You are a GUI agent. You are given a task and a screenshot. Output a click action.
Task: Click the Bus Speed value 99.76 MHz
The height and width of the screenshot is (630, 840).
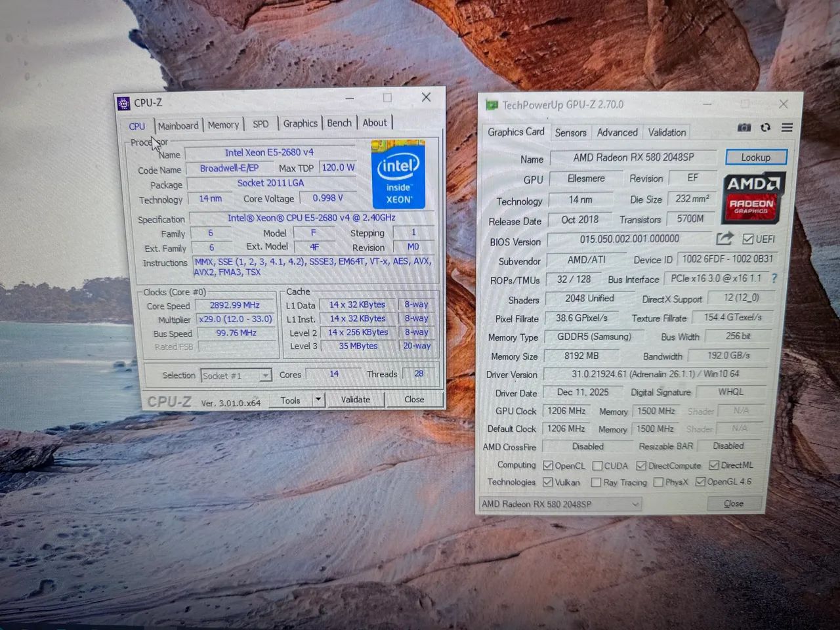[236, 333]
